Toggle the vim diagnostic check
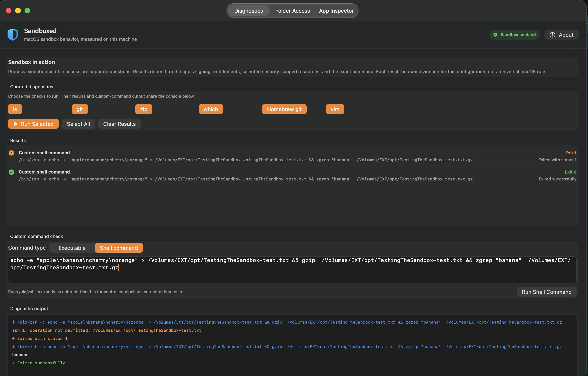The image size is (588, 376). [335, 109]
